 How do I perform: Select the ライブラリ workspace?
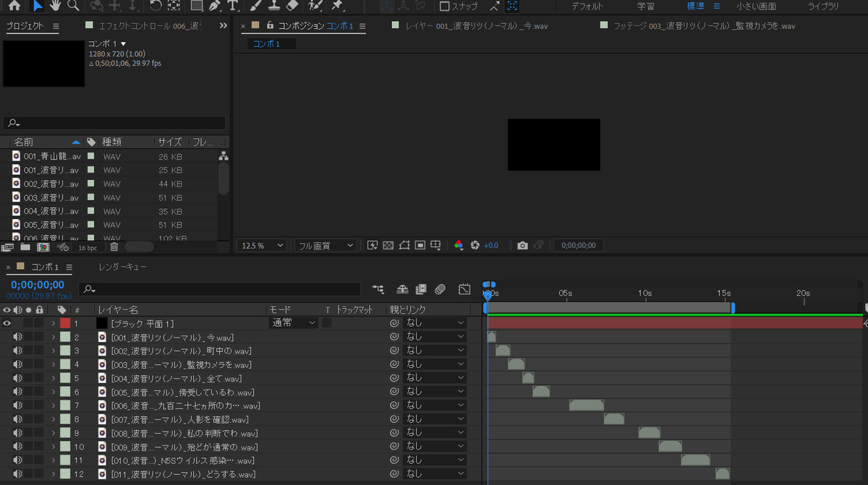pos(823,6)
